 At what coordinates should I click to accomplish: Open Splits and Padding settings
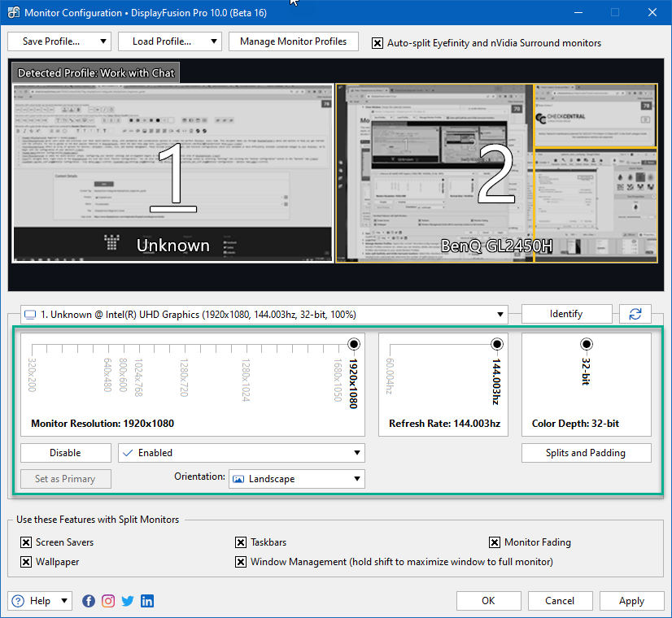[x=586, y=453]
